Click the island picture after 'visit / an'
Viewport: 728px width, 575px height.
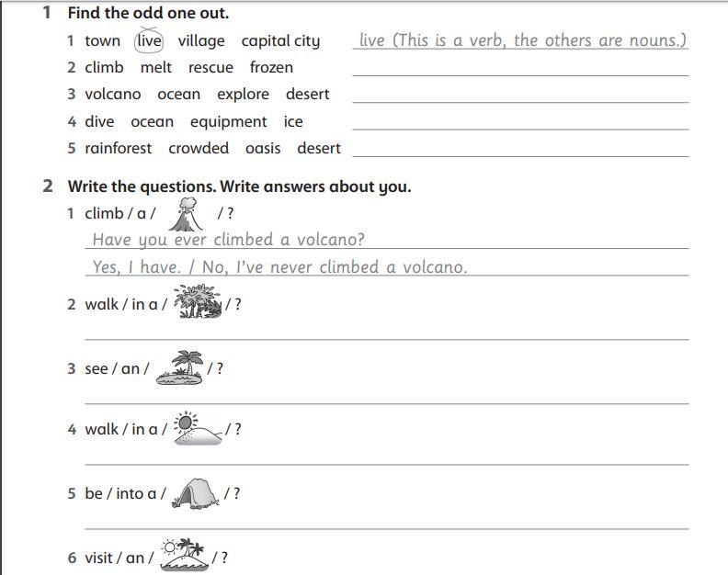click(x=185, y=555)
